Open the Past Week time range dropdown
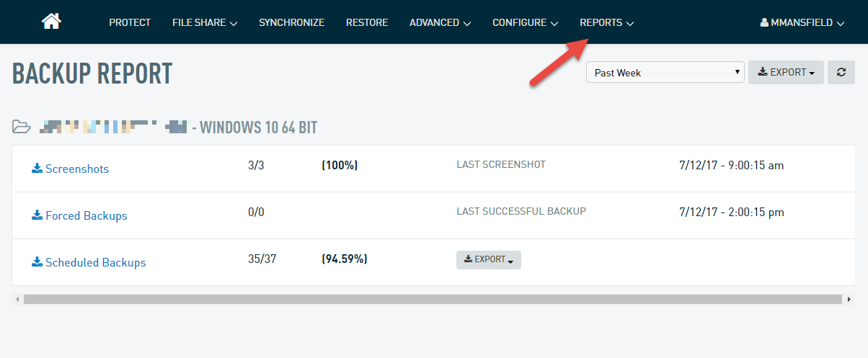The image size is (868, 358). click(x=665, y=72)
